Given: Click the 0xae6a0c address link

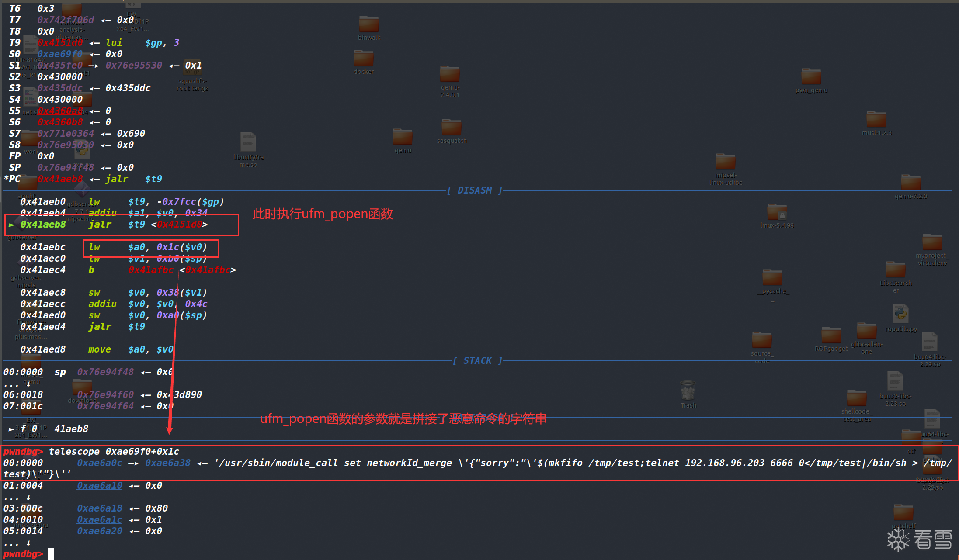Looking at the screenshot, I should [x=99, y=463].
